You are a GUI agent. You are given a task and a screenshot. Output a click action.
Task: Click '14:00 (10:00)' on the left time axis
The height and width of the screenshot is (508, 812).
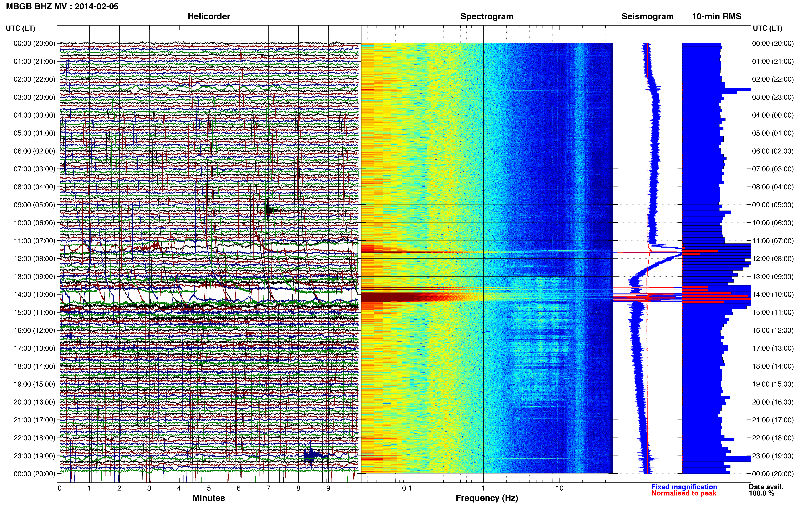[34, 295]
